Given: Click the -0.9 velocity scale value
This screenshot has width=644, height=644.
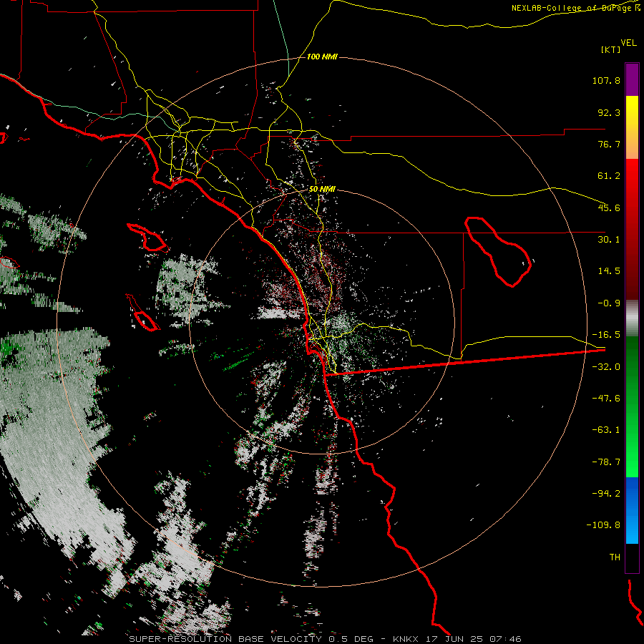Looking at the screenshot, I should click(609, 303).
